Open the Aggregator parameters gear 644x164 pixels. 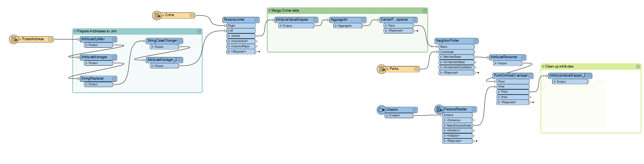[x=363, y=20]
